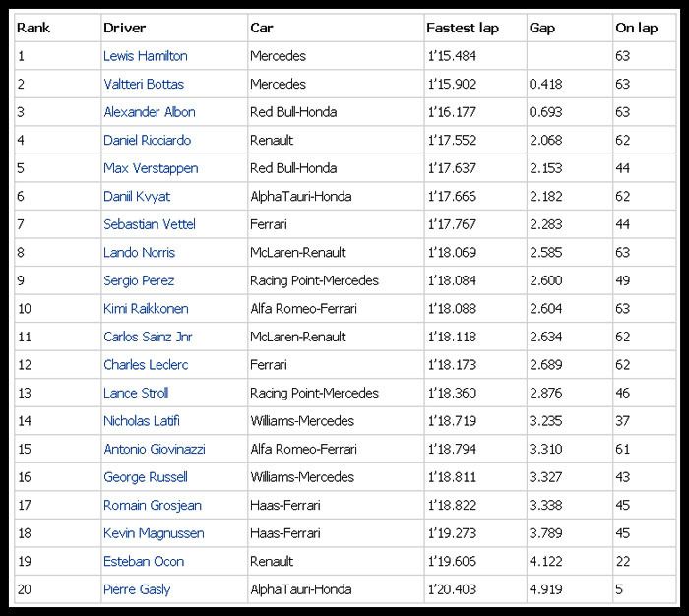Open the George Russell link
The width and height of the screenshot is (689, 616).
pyautogui.click(x=146, y=477)
